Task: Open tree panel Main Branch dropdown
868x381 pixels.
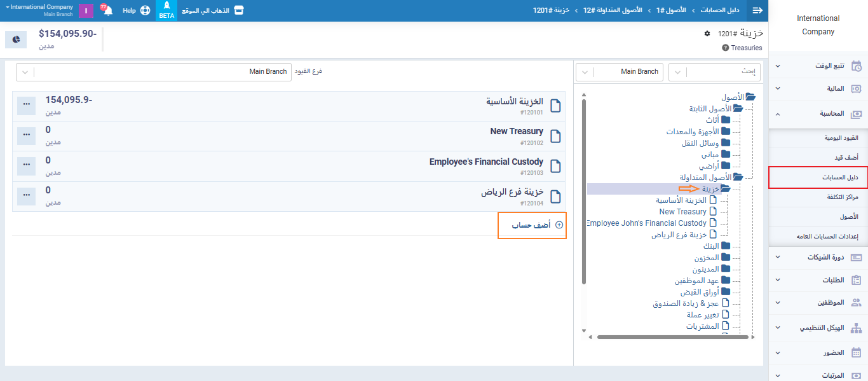Action: (619, 72)
